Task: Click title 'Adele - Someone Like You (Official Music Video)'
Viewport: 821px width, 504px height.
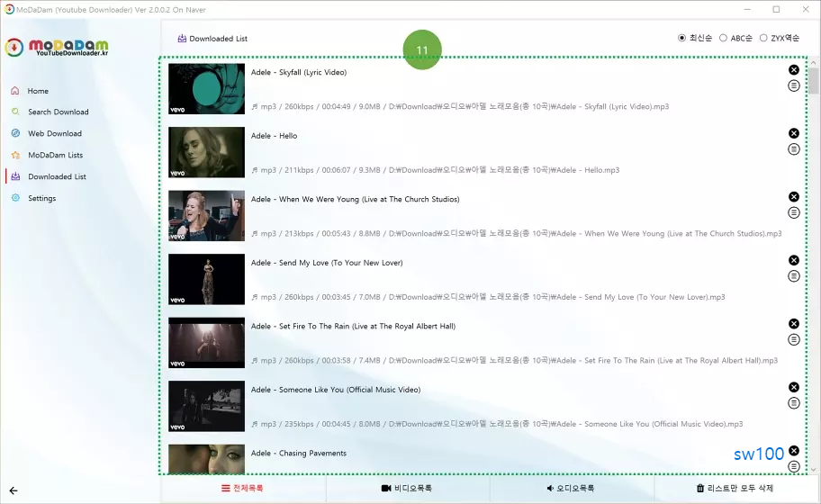Action: click(336, 390)
